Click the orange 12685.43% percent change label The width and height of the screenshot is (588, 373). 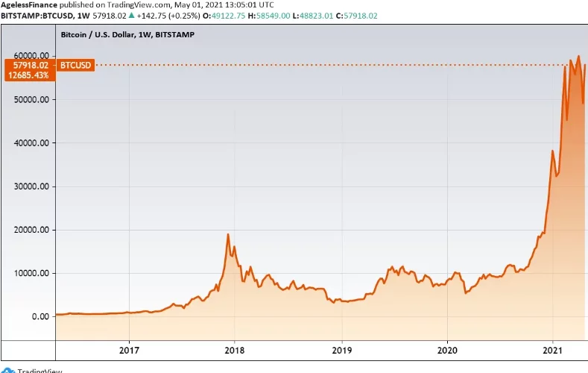point(30,75)
